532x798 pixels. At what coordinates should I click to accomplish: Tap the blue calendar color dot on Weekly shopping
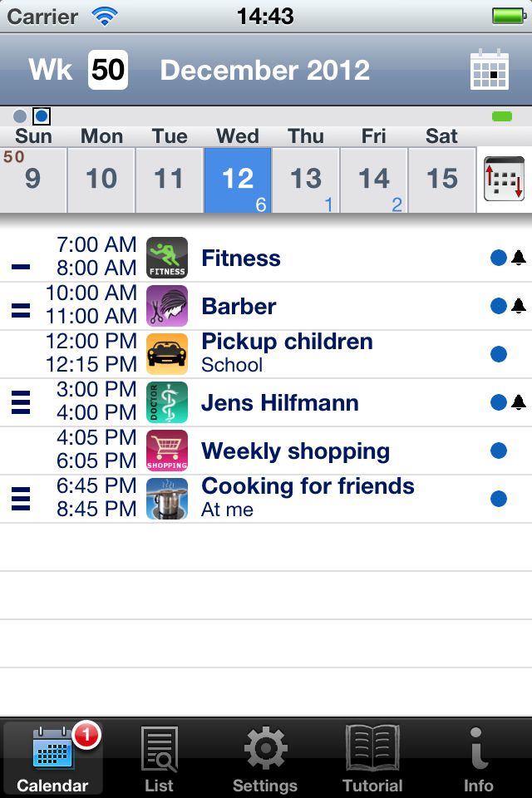point(499,451)
